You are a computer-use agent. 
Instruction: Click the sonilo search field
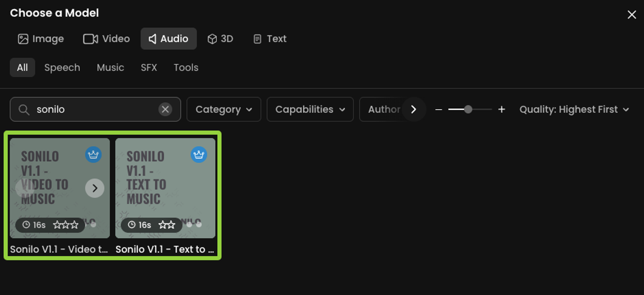pyautogui.click(x=95, y=109)
